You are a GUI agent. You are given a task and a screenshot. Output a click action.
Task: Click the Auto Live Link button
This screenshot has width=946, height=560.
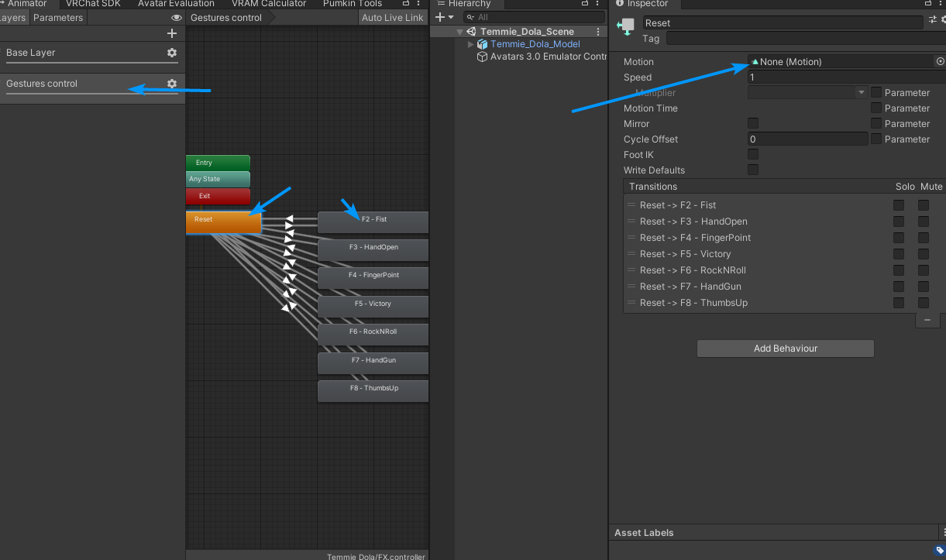pos(393,18)
